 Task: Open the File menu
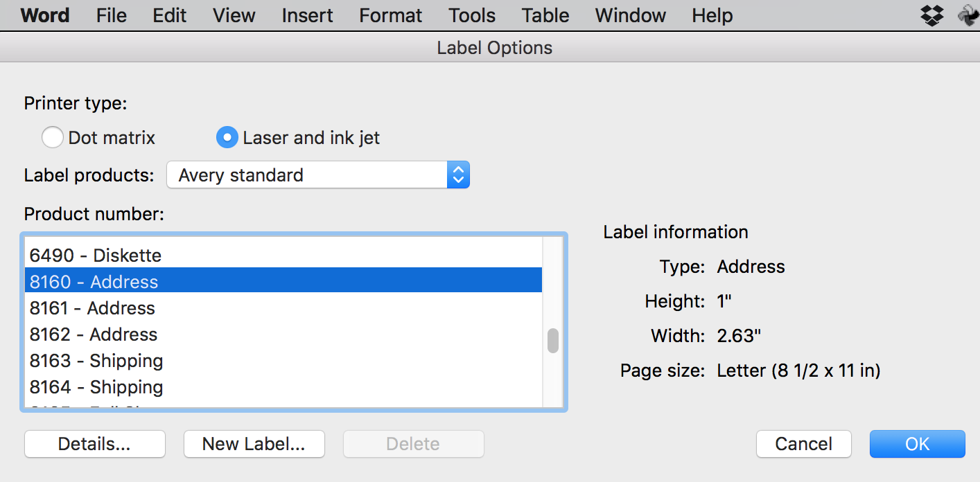tap(112, 15)
